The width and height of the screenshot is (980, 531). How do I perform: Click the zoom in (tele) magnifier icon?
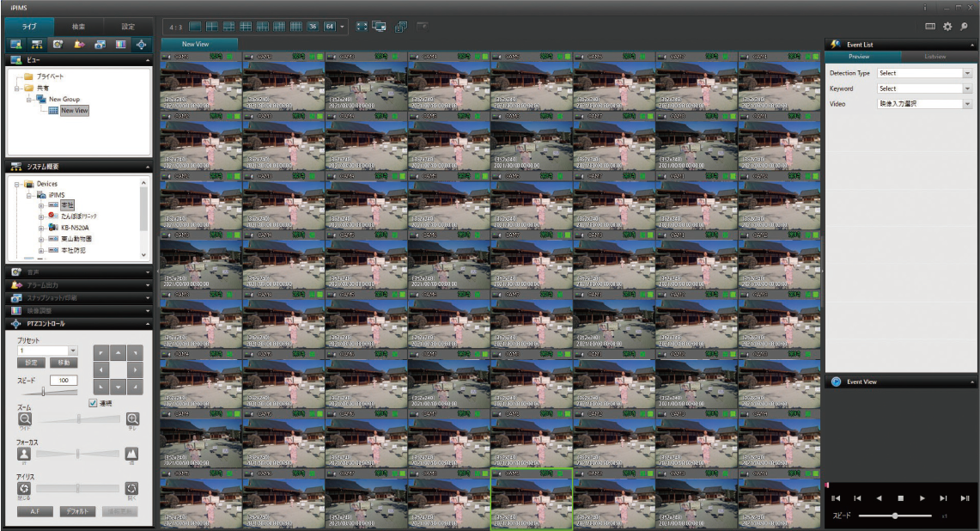click(x=132, y=419)
